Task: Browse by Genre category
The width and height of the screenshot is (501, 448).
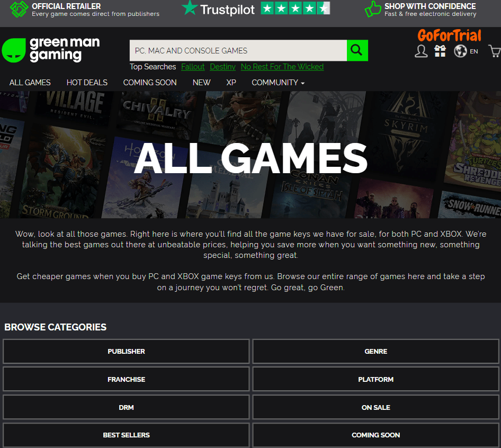Action: click(376, 352)
